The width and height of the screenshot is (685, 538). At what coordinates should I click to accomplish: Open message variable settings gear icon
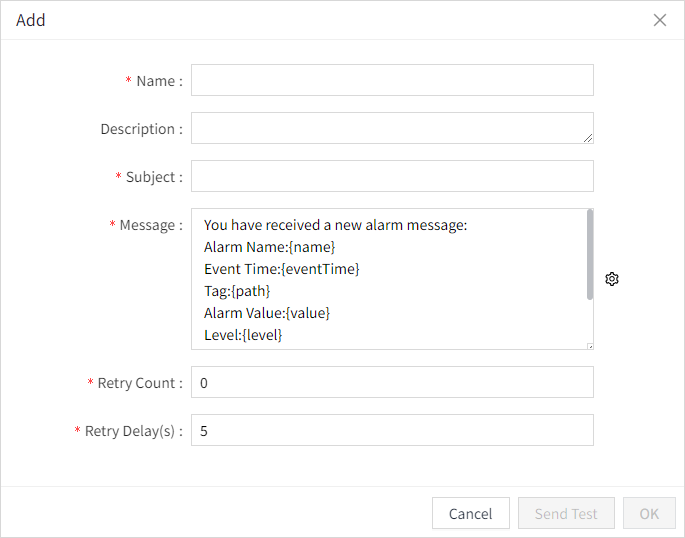point(612,279)
